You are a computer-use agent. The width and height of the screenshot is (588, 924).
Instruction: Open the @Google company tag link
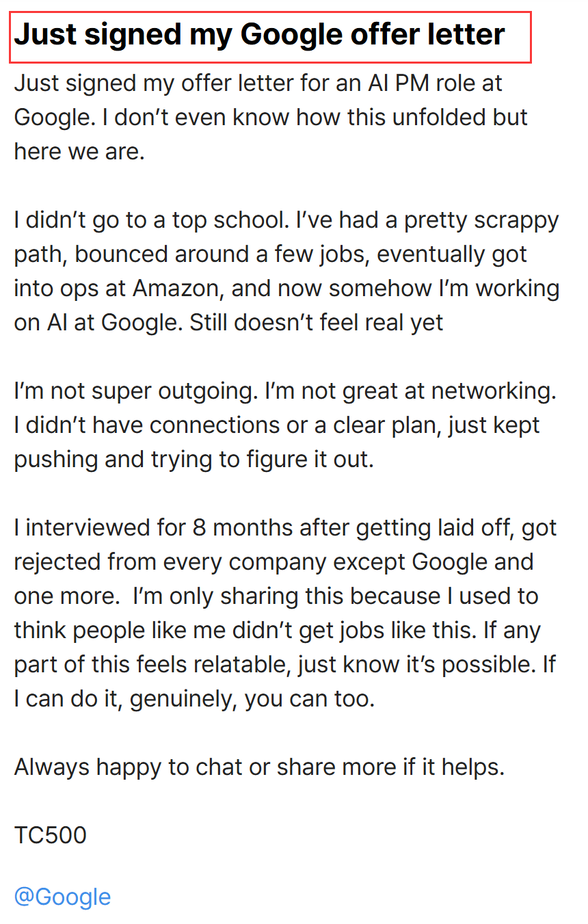tap(62, 897)
